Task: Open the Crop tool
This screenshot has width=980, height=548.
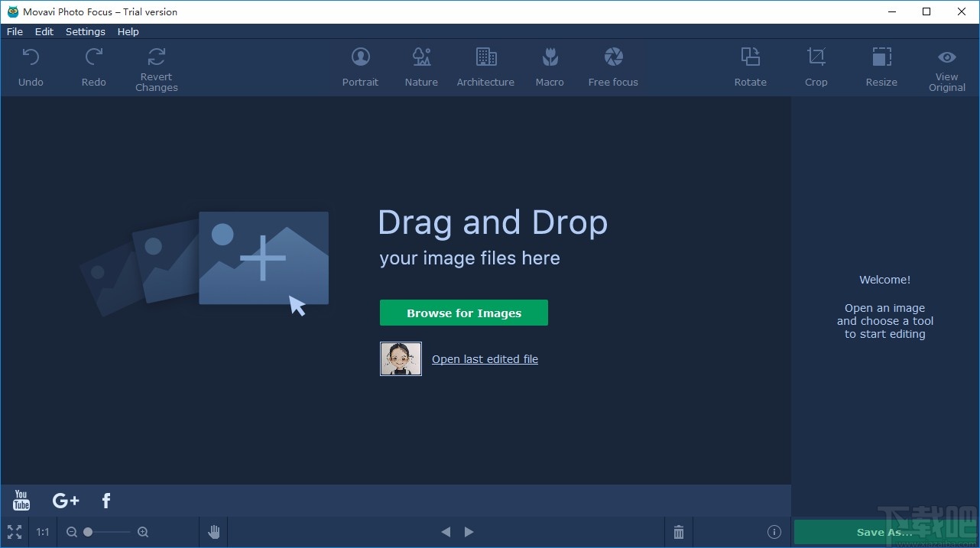Action: [x=816, y=66]
